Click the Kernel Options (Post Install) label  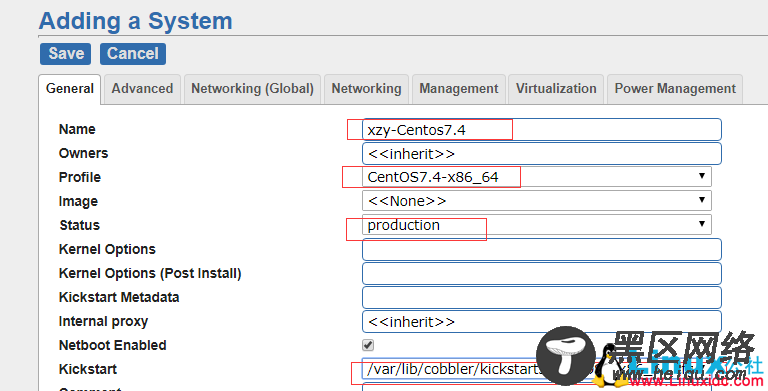click(150, 273)
